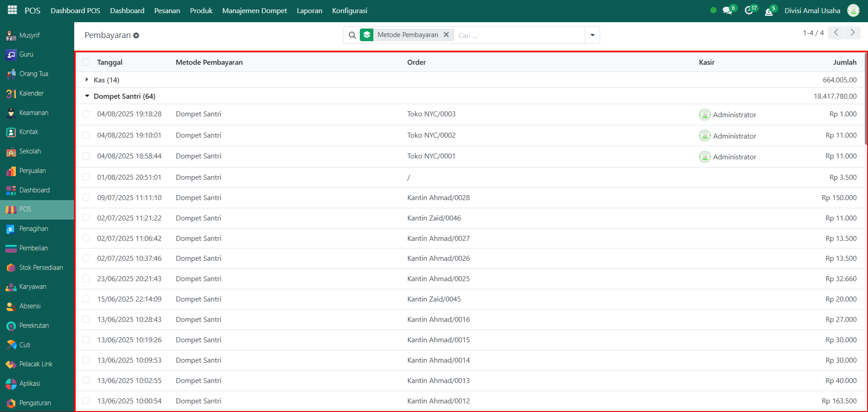The image size is (868, 412).
Task: Remove the Metode Pembayaran filter tag
Action: coord(446,35)
